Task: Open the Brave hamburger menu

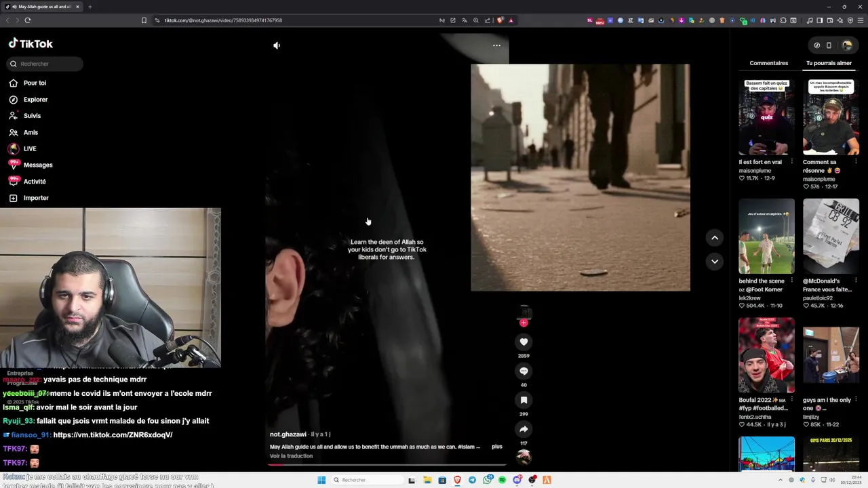Action: 861,20
